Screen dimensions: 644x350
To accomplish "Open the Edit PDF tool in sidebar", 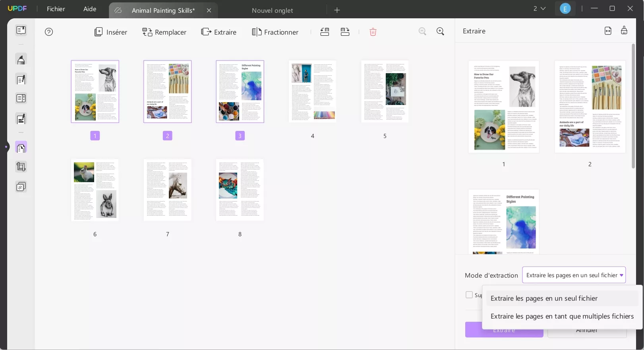I will 21,80.
